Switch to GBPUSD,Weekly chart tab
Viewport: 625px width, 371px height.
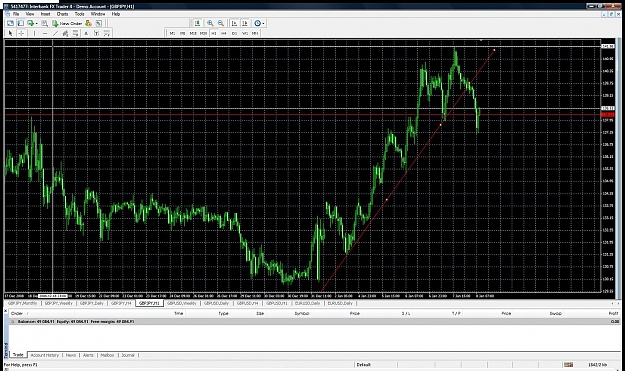point(182,303)
